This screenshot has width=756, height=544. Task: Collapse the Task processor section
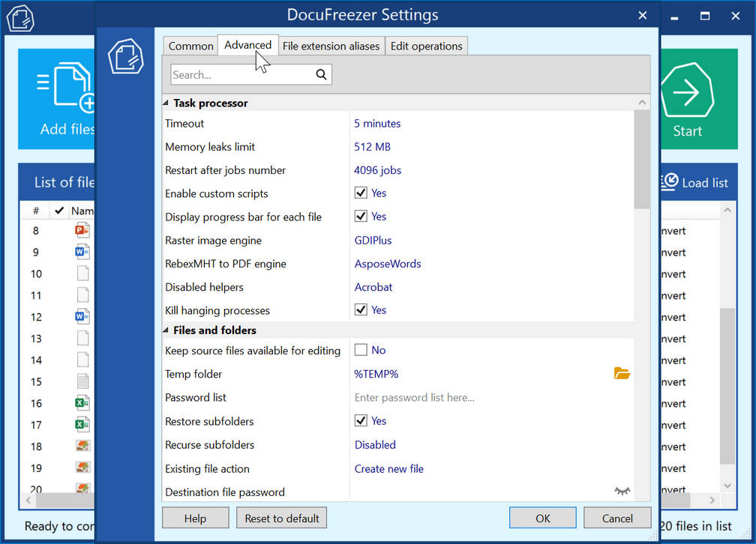coord(166,103)
